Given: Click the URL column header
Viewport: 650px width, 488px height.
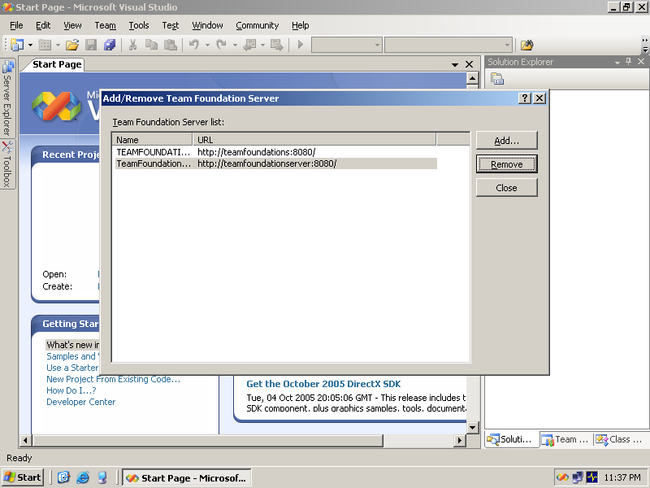Looking at the screenshot, I should click(x=314, y=140).
